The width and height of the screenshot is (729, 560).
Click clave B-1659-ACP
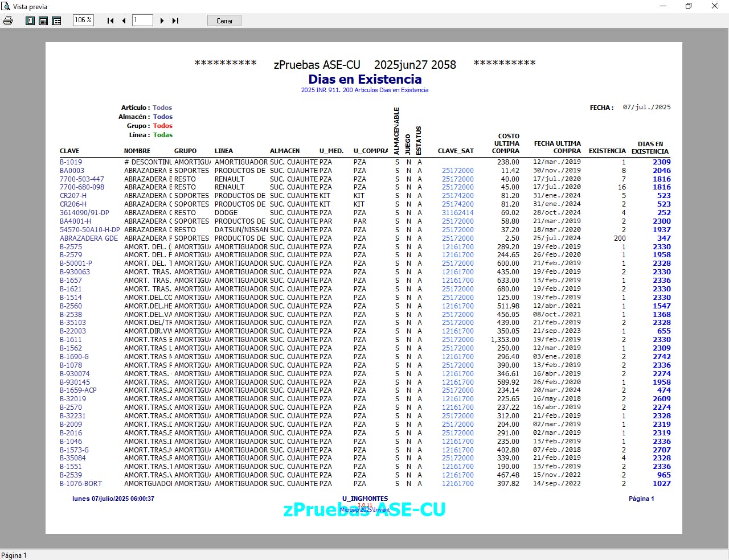[78, 390]
